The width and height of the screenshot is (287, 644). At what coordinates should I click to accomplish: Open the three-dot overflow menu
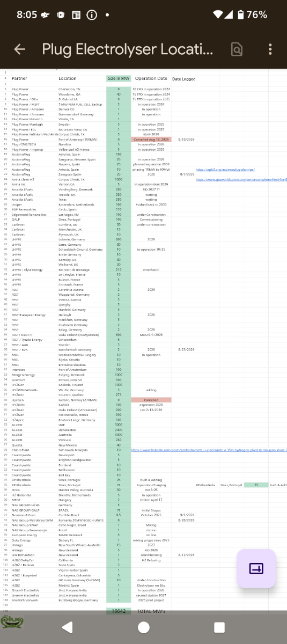coord(270,49)
